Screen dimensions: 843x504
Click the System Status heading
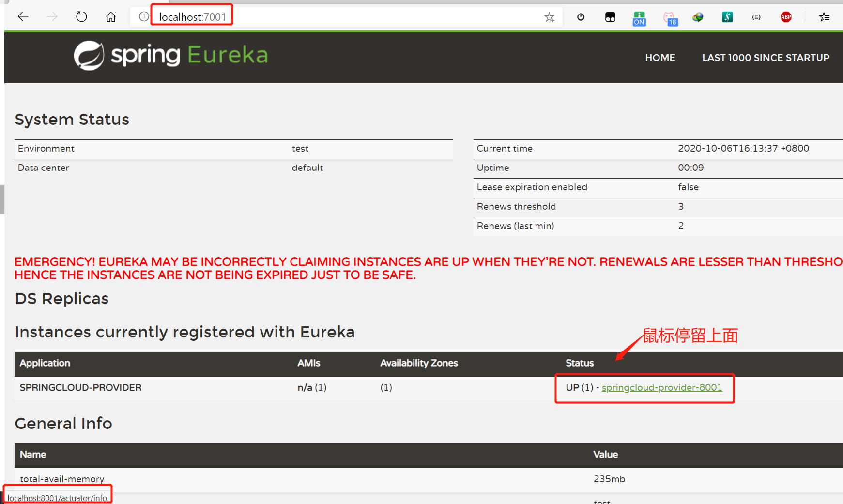72,120
